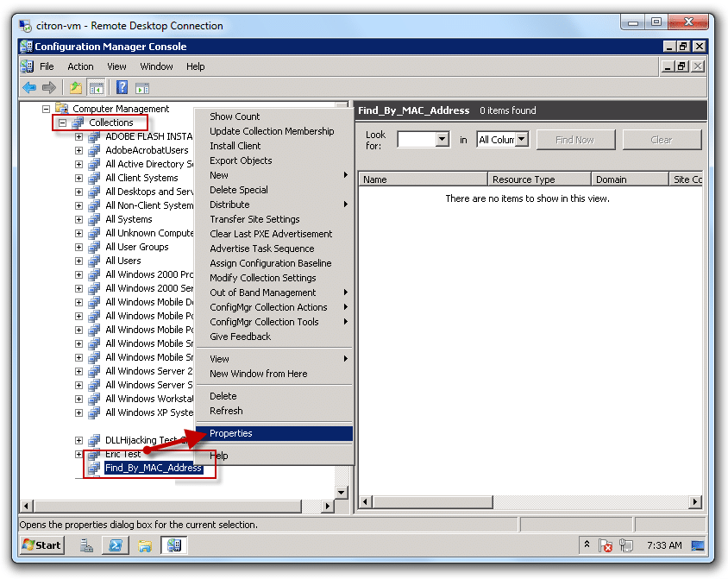Select the Find_By_MAC_Address collection
This screenshot has width=728, height=579.
pos(153,468)
